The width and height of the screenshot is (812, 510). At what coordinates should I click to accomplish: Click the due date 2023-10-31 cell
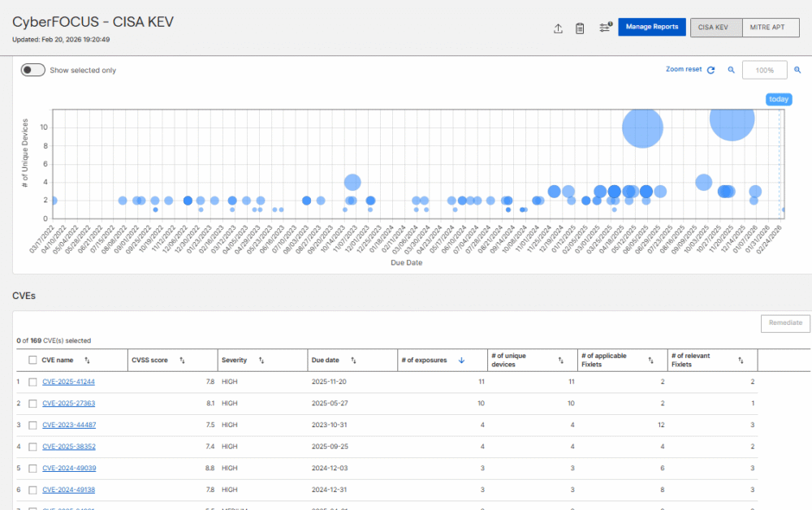[330, 425]
